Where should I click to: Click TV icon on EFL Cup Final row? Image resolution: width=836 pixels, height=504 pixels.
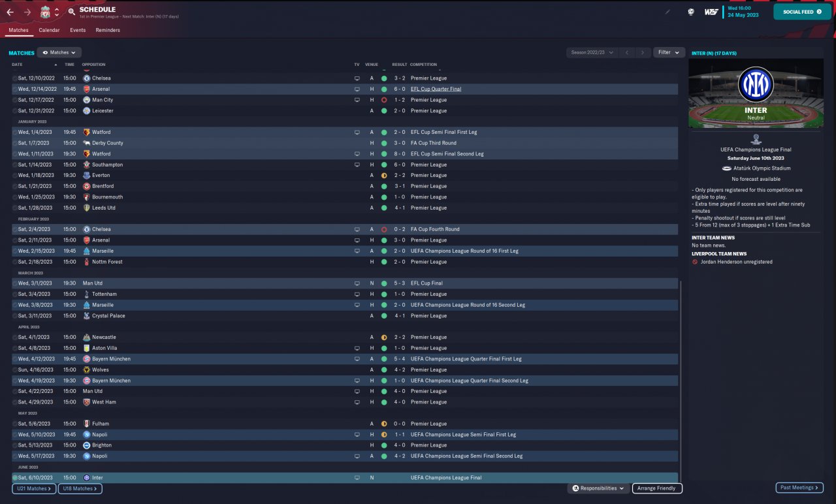[x=357, y=283]
